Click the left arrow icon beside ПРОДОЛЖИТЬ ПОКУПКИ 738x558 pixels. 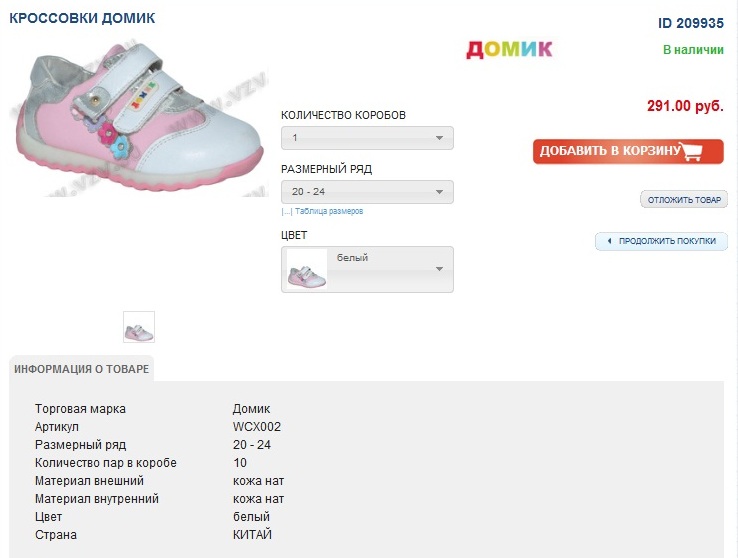coord(608,241)
